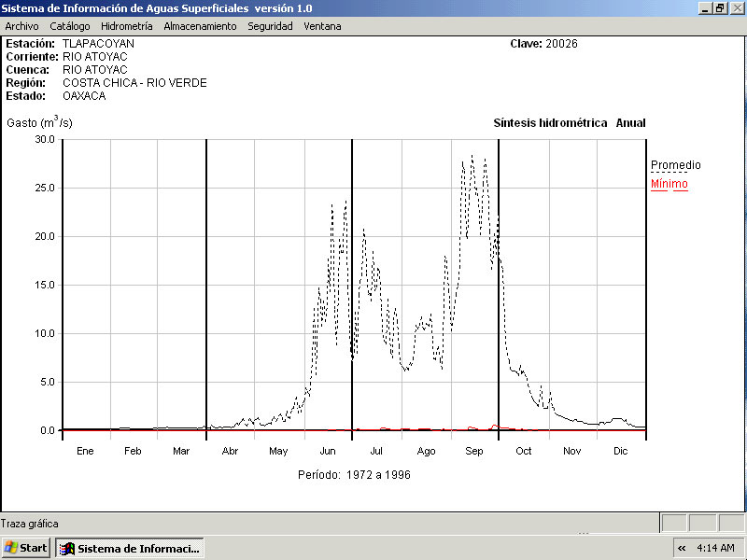
Task: Click the Síntesis hidrométrica Anual chart title
Action: pos(569,123)
